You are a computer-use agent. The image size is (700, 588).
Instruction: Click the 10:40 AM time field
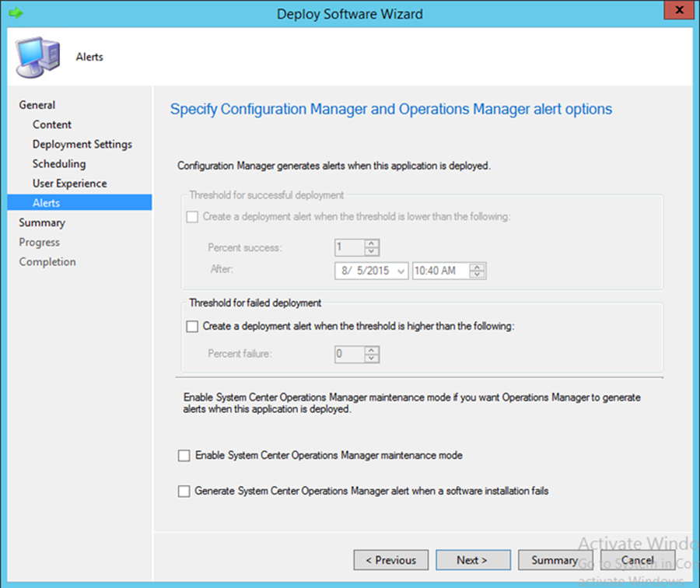(441, 271)
